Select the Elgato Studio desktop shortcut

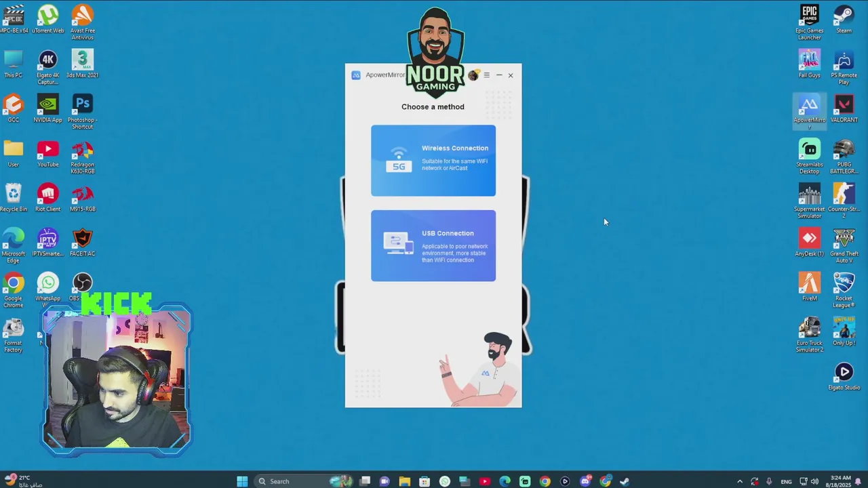click(x=844, y=377)
